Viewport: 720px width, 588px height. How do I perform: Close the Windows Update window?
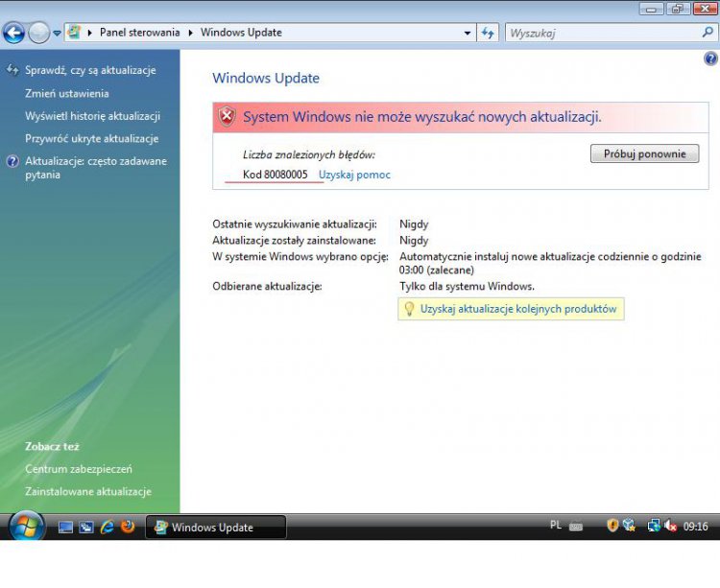point(705,9)
